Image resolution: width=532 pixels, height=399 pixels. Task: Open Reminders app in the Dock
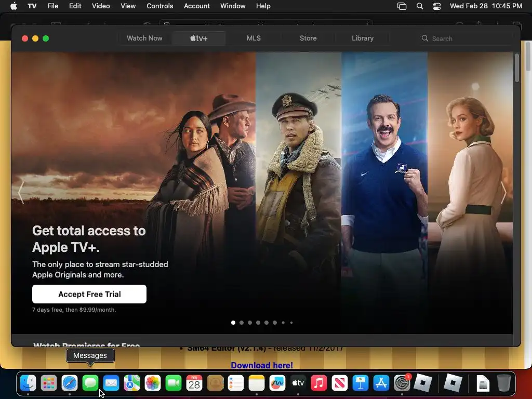click(236, 383)
